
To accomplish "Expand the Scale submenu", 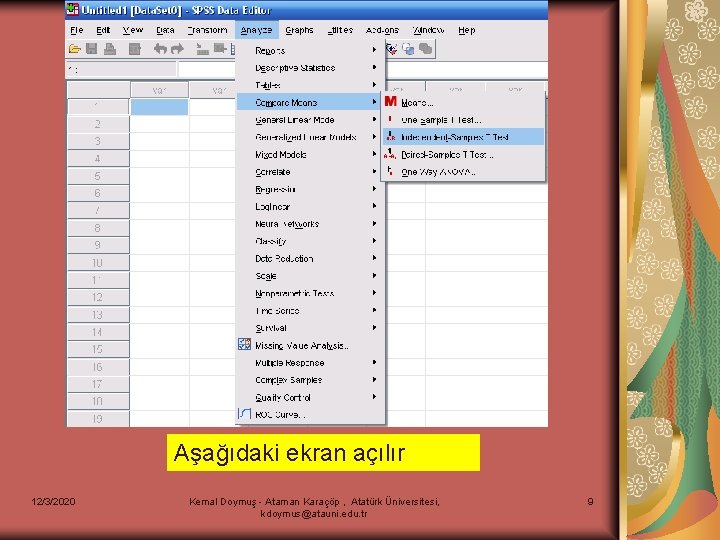I will click(x=310, y=276).
